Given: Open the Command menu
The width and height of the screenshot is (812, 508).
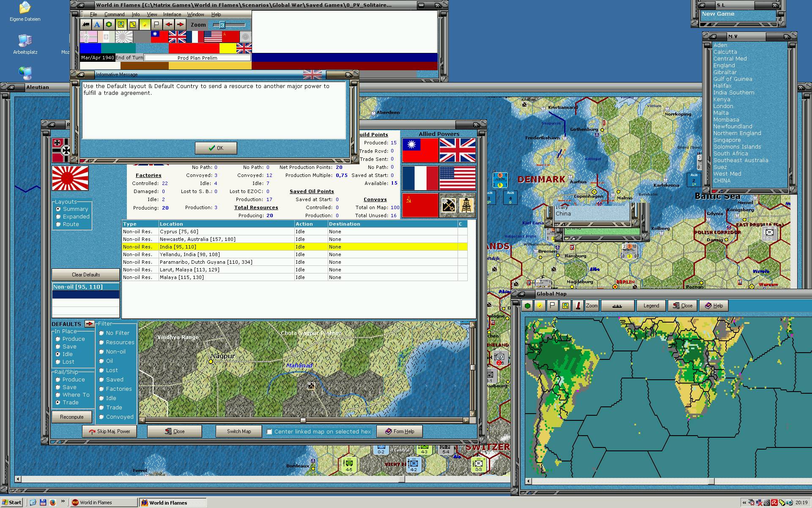Looking at the screenshot, I should click(x=114, y=14).
